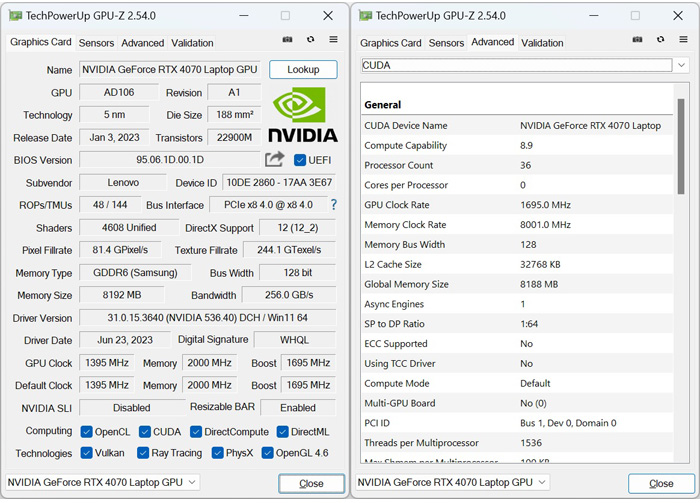This screenshot has height=503, width=700.
Task: Toggle the Vulkan checkbox
Action: (x=86, y=453)
